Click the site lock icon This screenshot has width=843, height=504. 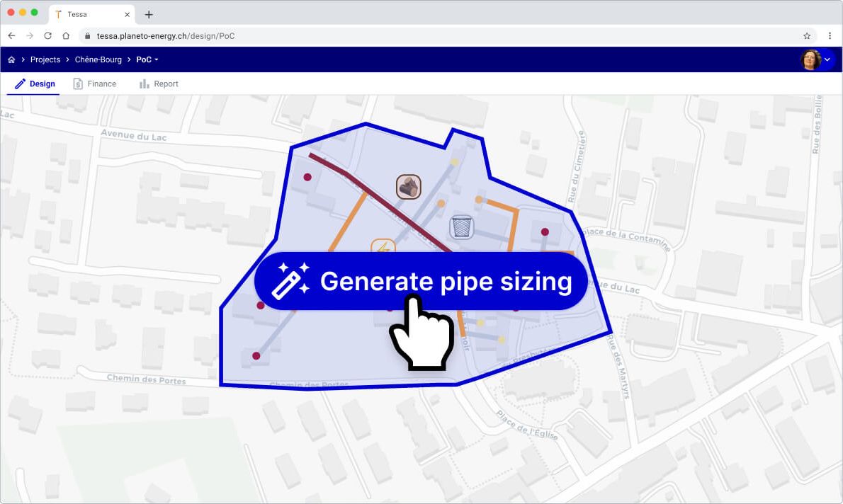tap(88, 36)
